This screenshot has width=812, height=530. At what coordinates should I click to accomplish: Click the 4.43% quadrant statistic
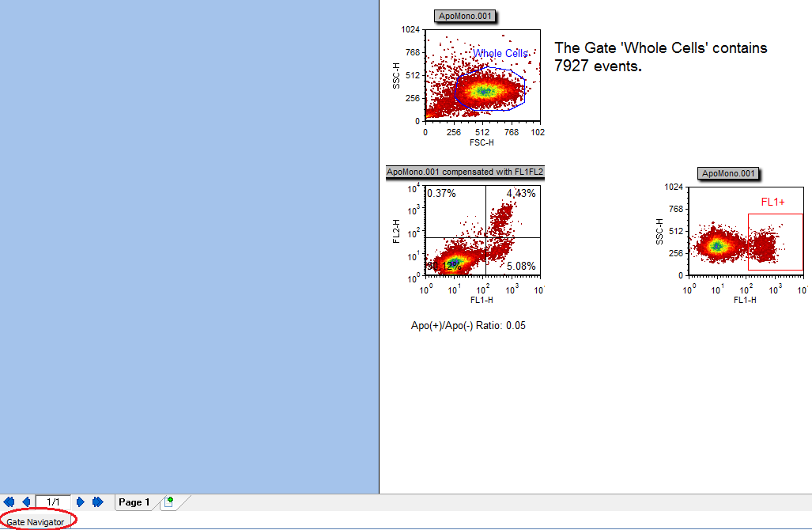point(521,193)
